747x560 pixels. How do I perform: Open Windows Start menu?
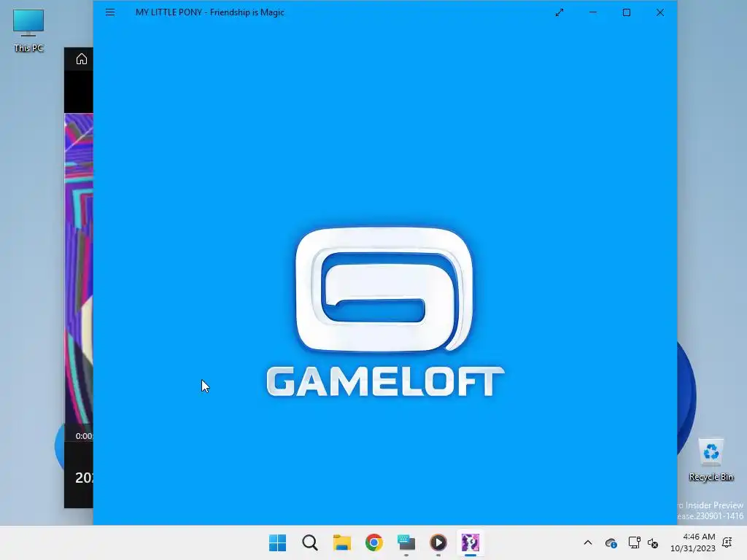(278, 542)
